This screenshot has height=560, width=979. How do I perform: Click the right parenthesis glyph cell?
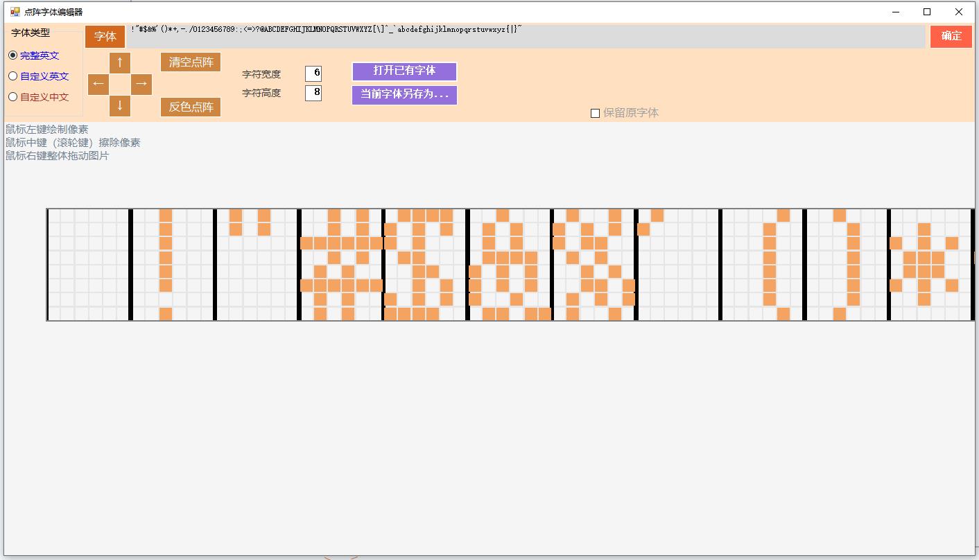coord(847,264)
